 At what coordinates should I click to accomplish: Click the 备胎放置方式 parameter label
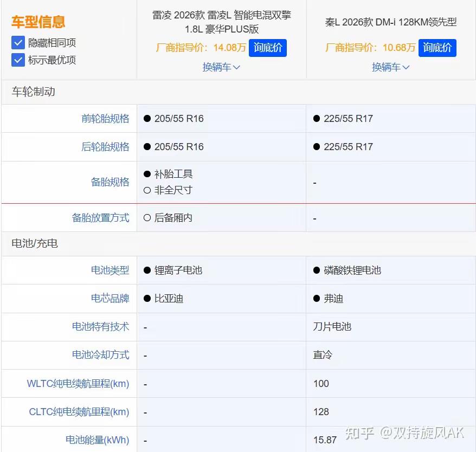coord(100,218)
